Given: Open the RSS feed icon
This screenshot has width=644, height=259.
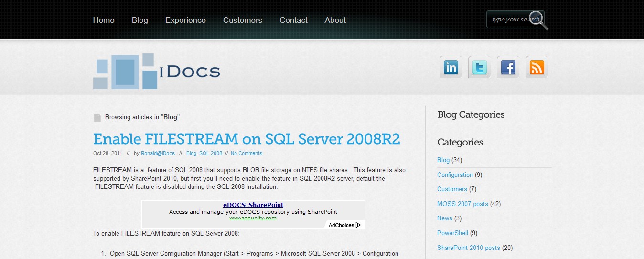Looking at the screenshot, I should coord(537,67).
